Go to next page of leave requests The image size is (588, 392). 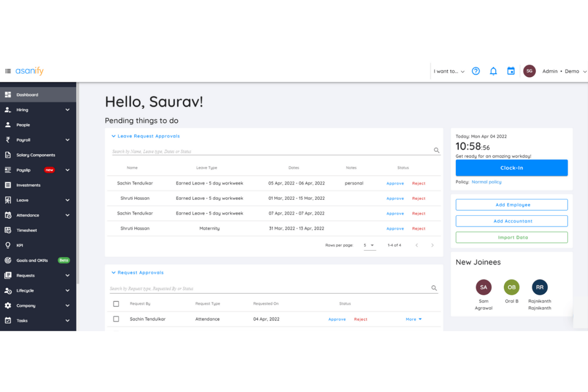coord(432,245)
